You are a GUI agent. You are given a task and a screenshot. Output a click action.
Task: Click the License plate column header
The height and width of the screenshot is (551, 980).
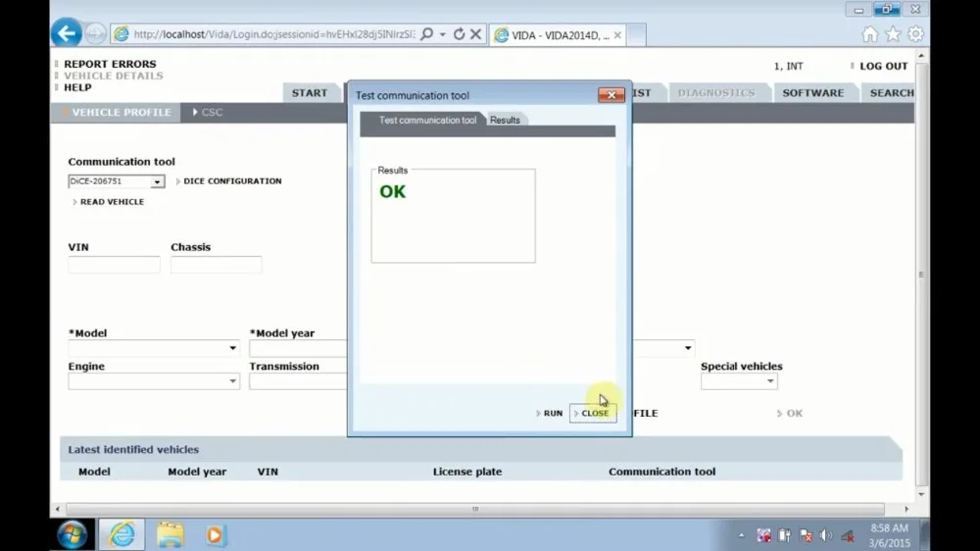(467, 472)
